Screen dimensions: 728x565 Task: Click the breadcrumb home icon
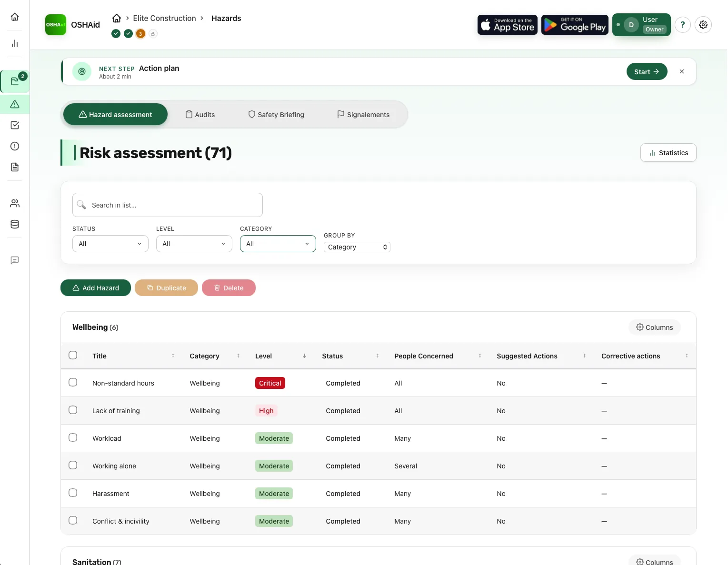[x=117, y=18]
